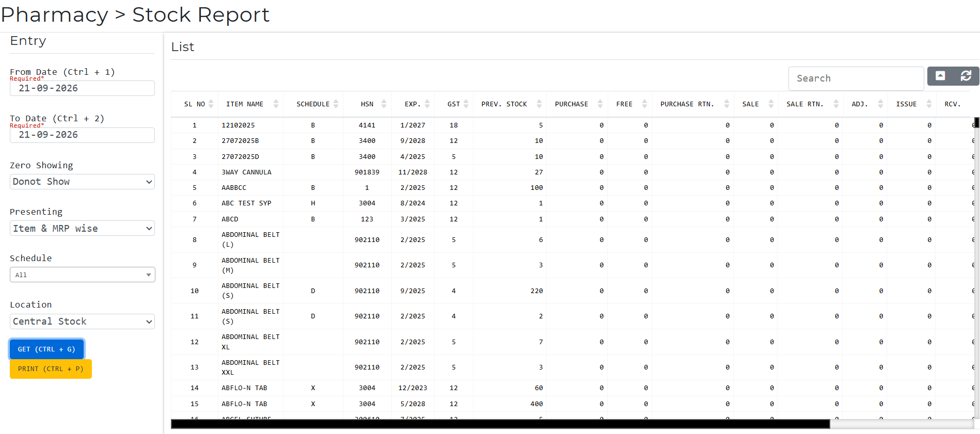
Task: Focus the To Date input field
Action: [x=82, y=135]
